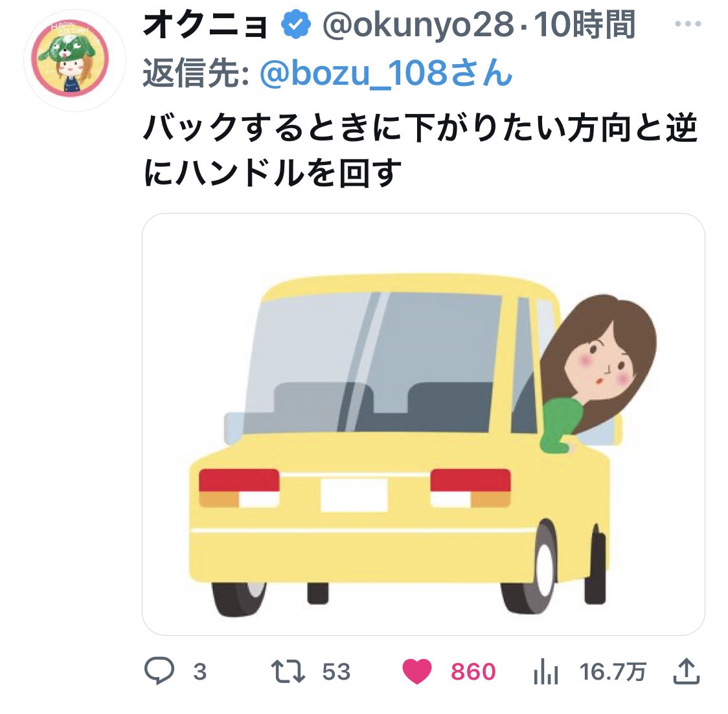Click the tweet text about バックするとき
This screenshot has height=714, width=728.
click(420, 150)
